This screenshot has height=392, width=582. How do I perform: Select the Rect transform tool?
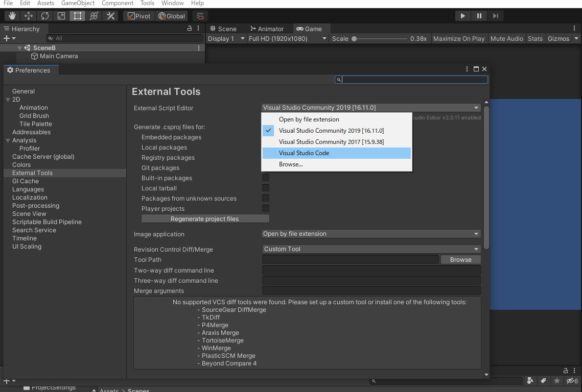[77, 16]
